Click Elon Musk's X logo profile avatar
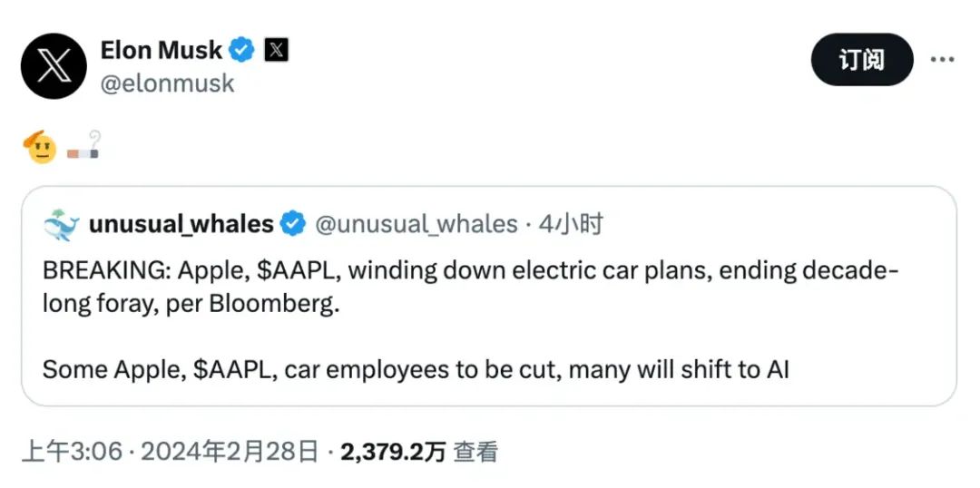The image size is (980, 488). click(x=54, y=66)
